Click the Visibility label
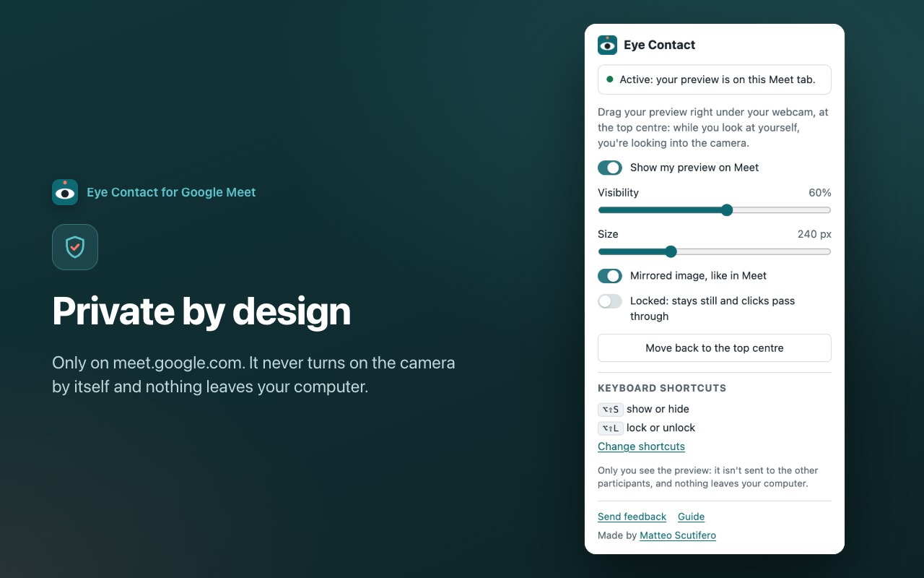924x578 pixels. (x=618, y=193)
